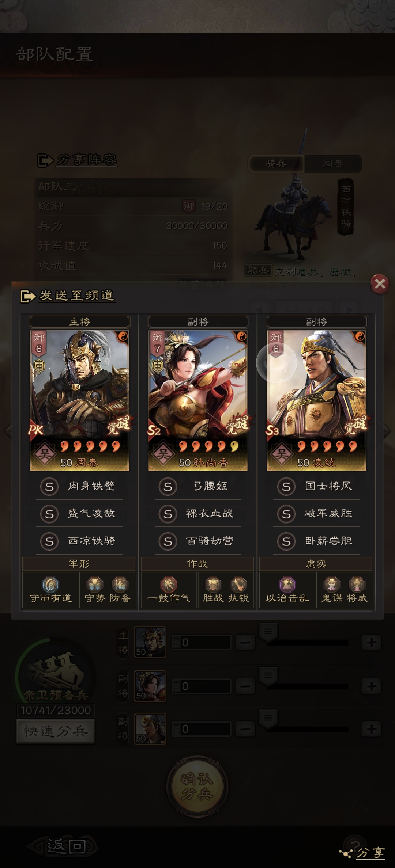The image size is (395, 868).
Task: View the 百骑劫营 skill entry
Action: [x=198, y=541]
